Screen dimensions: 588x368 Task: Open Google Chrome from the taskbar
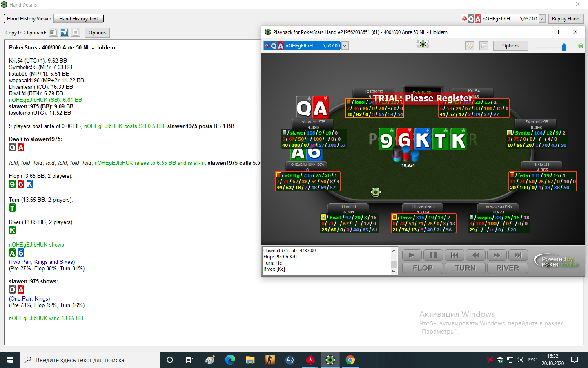(350, 360)
